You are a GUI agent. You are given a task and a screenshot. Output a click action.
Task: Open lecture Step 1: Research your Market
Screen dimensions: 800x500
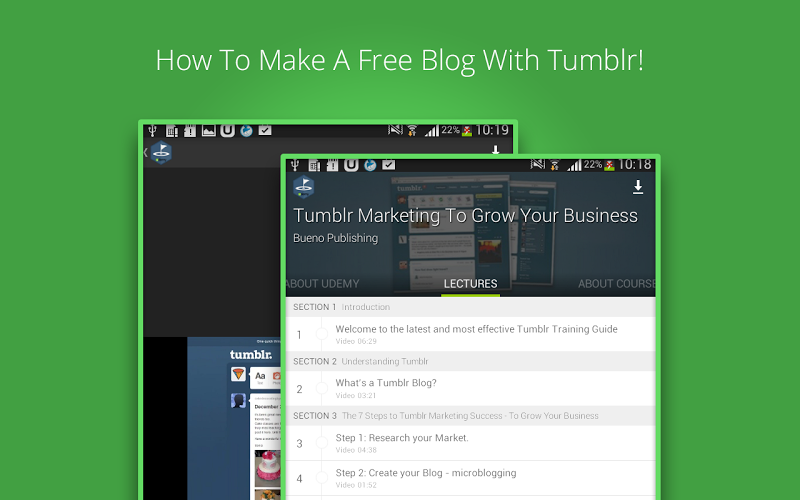pyautogui.click(x=470, y=443)
